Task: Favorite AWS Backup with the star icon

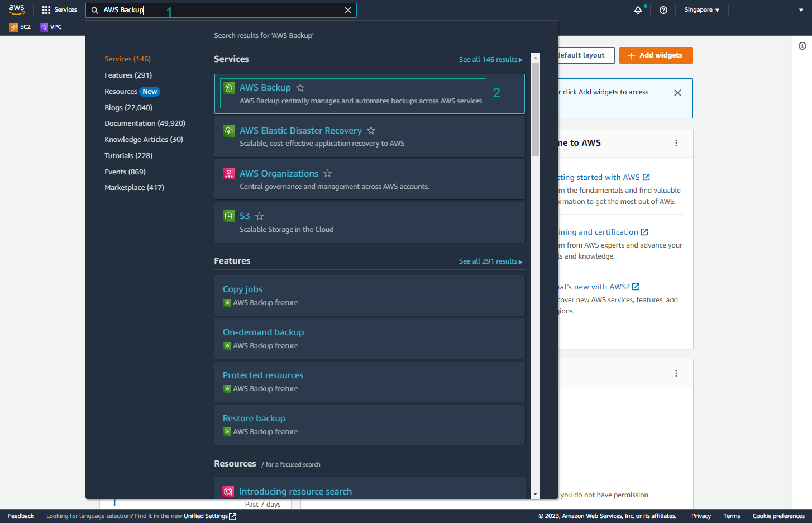Action: pos(300,88)
